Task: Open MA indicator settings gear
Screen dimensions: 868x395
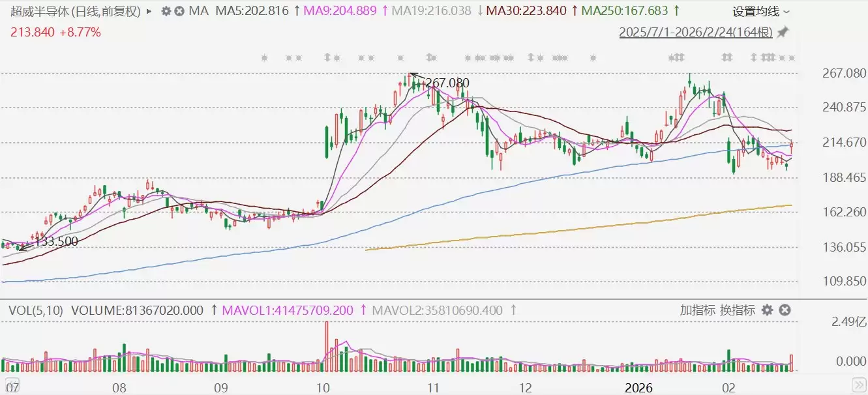Action: 166,11
